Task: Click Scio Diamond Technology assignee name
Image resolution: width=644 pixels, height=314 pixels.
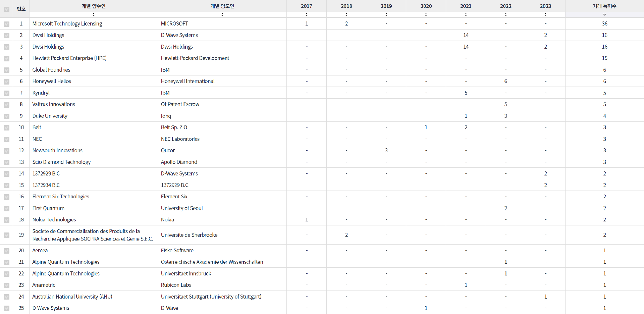Action: coord(61,162)
